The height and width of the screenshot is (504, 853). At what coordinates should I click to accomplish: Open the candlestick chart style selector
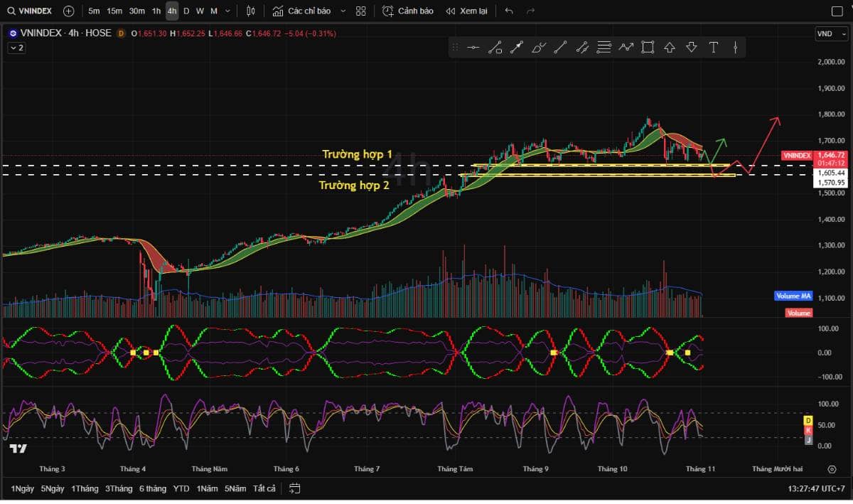250,11
